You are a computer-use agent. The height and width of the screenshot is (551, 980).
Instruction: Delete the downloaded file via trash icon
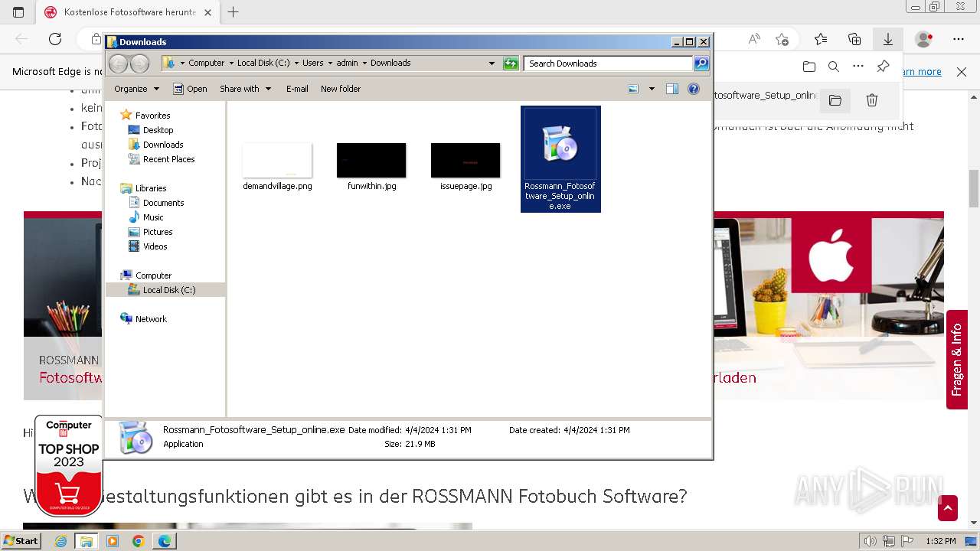point(871,100)
